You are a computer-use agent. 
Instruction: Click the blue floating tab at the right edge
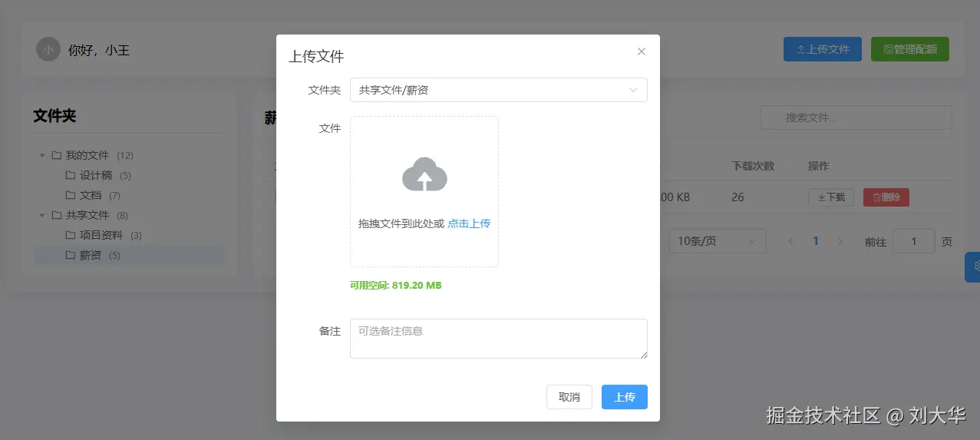[x=972, y=266]
